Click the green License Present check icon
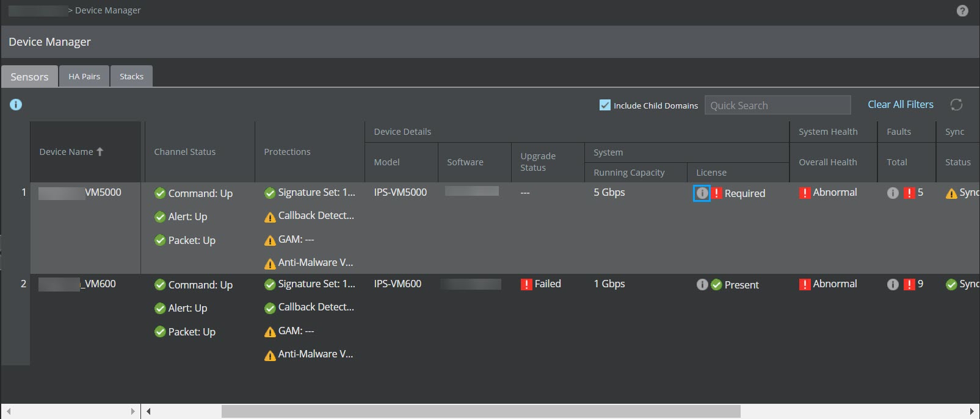The height and width of the screenshot is (419, 980). (x=717, y=285)
